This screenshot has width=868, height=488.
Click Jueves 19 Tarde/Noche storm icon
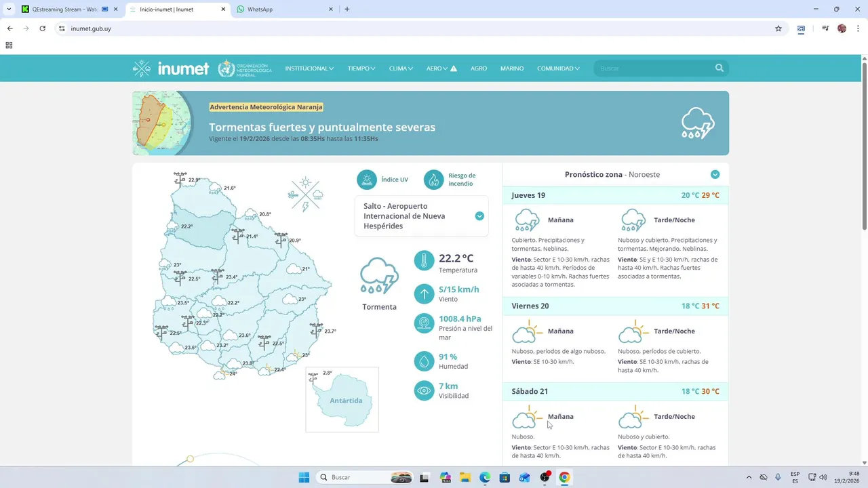point(633,220)
